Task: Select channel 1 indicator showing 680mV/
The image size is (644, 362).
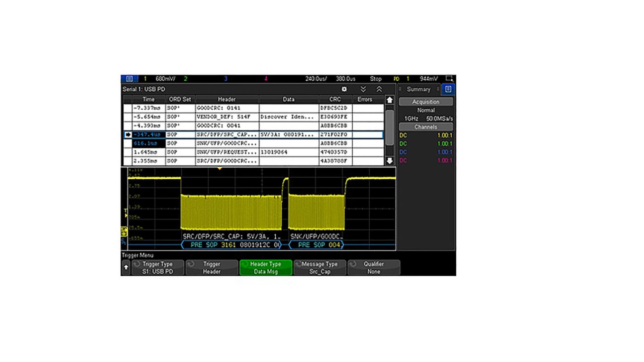Action: [x=160, y=79]
